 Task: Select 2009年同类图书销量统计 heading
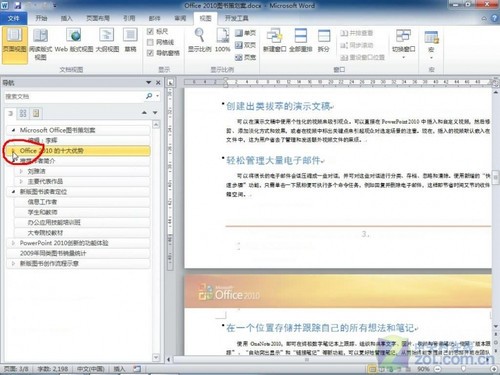click(79, 253)
